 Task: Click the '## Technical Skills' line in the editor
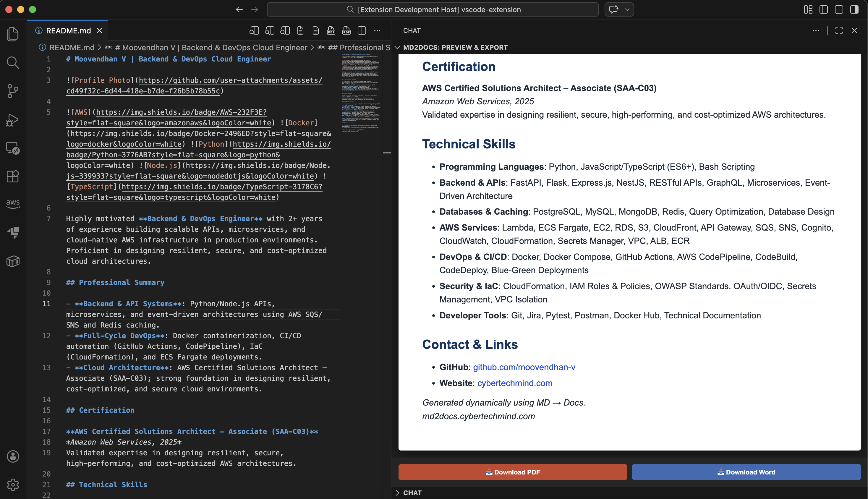(106, 485)
